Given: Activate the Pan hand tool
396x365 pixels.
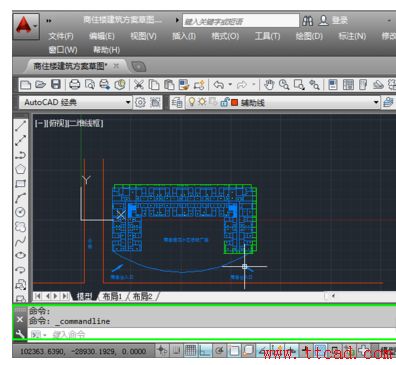Looking at the screenshot, I should (x=269, y=85).
